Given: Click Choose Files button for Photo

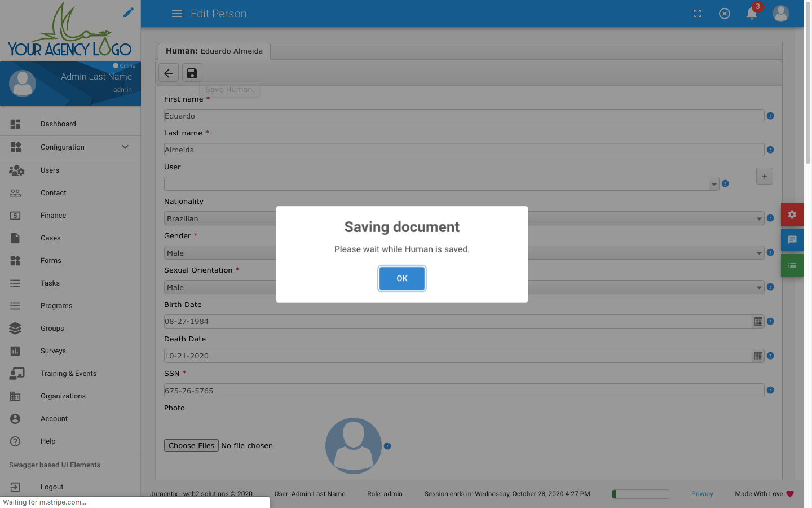Looking at the screenshot, I should 191,445.
